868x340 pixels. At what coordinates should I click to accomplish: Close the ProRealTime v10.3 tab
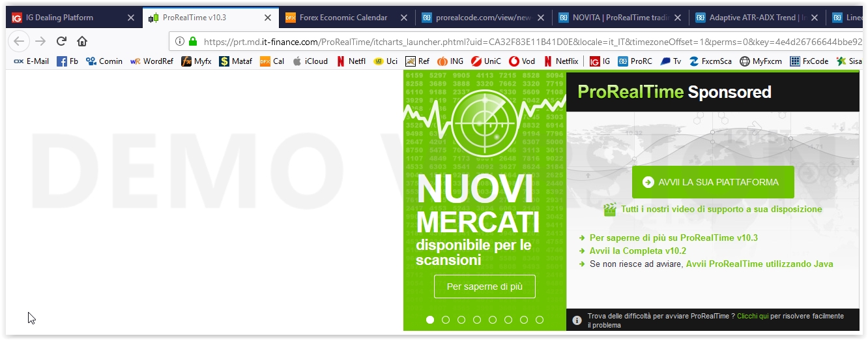pyautogui.click(x=268, y=18)
